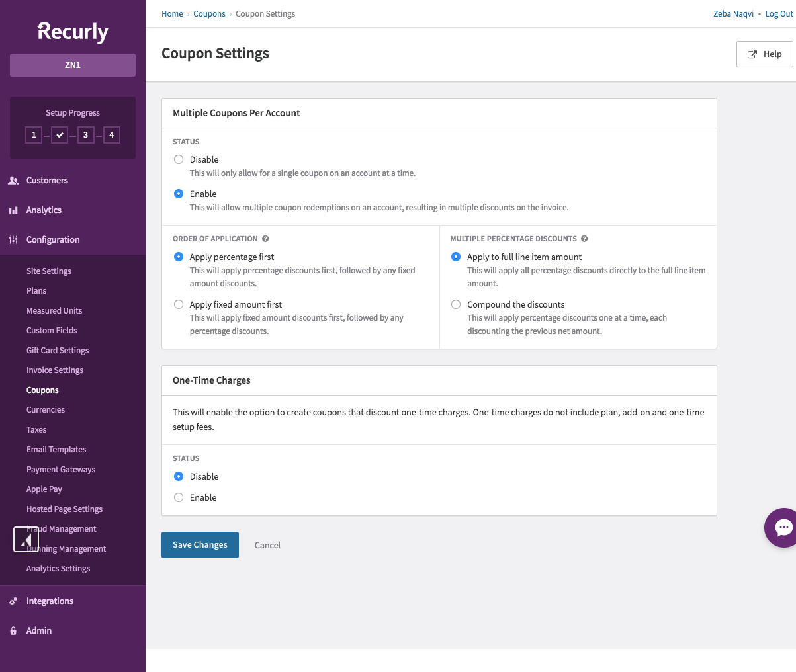Collapse the sidebar with the arrow toggle
Viewport: 796px width, 672px height.
[26, 540]
